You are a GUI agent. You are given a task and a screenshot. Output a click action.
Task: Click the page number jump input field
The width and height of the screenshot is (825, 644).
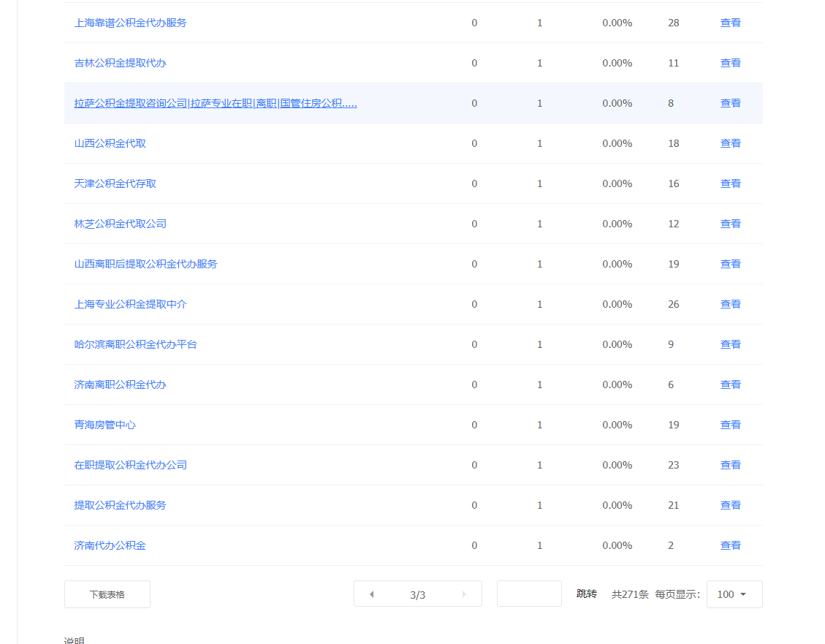[529, 594]
